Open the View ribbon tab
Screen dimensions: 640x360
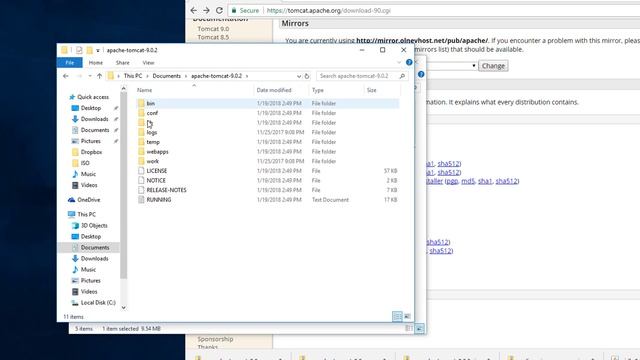148,62
